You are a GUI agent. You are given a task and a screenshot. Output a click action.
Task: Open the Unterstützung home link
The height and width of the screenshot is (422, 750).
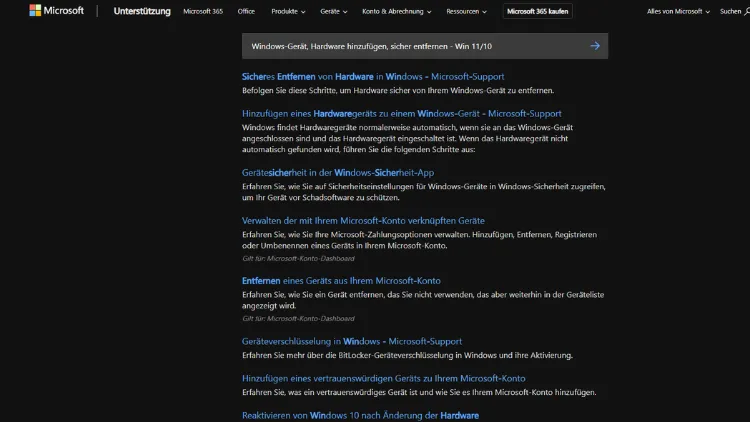[142, 11]
